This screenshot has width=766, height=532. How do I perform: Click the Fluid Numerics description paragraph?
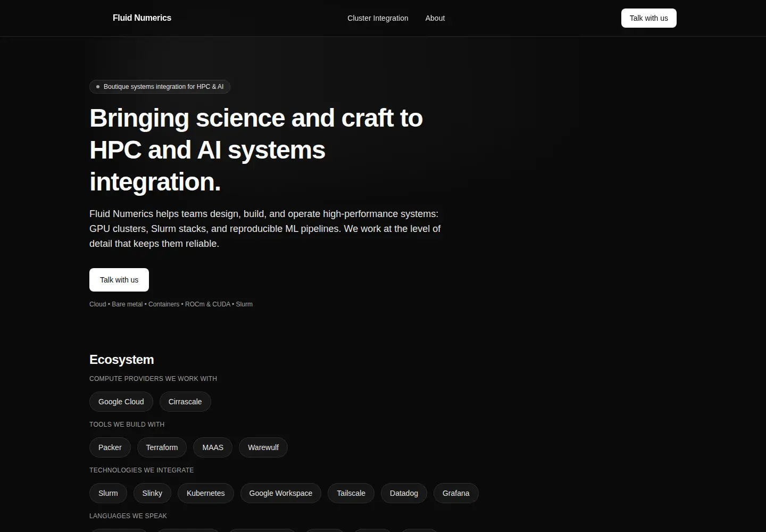click(265, 229)
